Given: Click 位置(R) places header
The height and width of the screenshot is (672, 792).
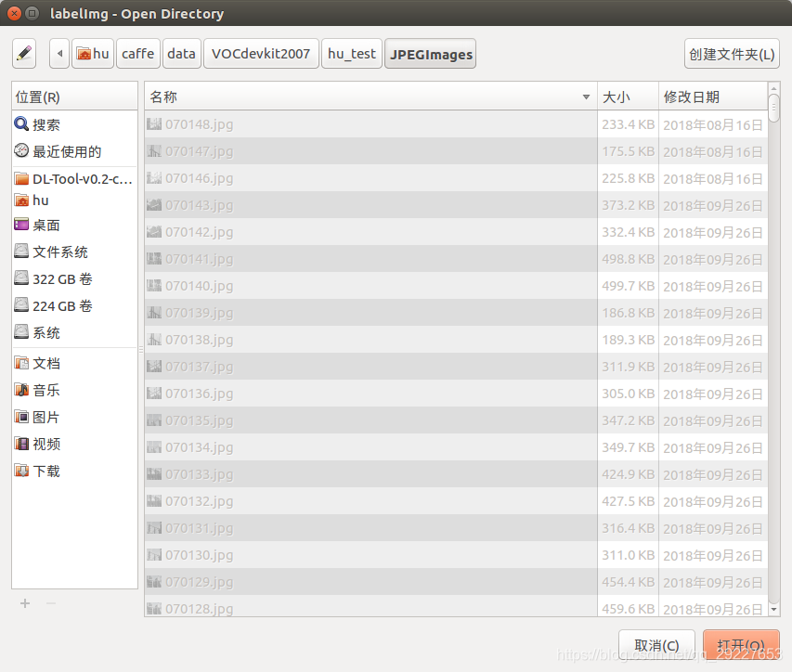Looking at the screenshot, I should click(74, 97).
